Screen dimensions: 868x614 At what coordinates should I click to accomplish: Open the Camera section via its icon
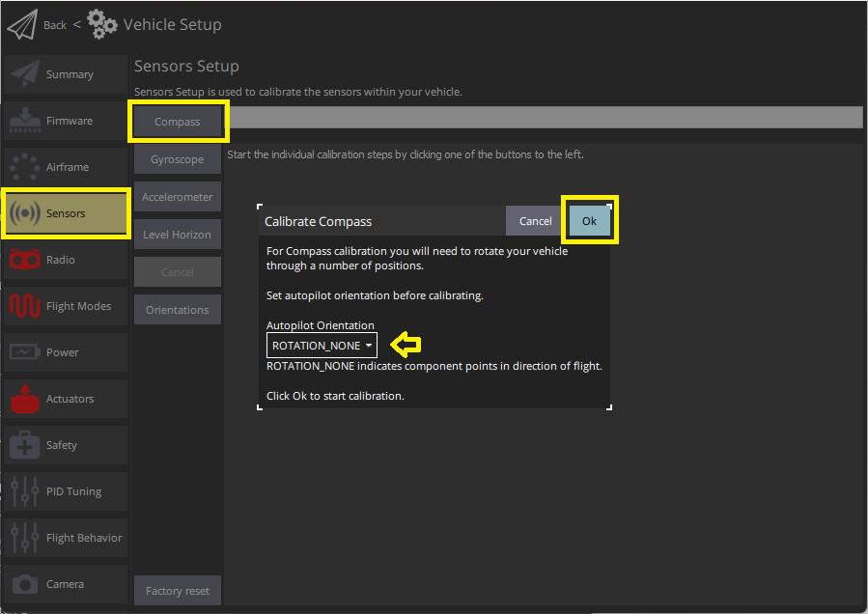(x=24, y=584)
